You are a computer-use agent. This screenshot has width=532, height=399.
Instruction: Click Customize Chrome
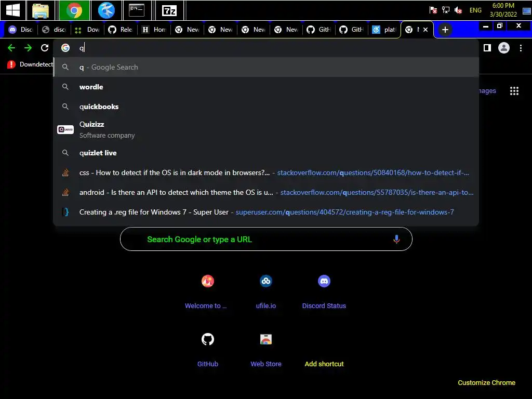tap(486, 383)
